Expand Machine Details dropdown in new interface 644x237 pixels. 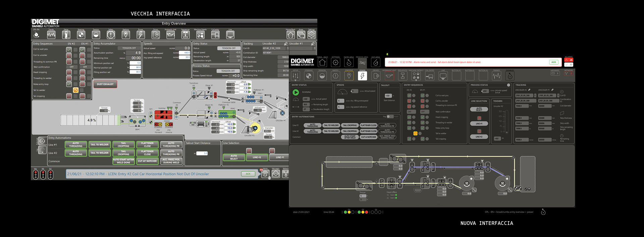[x=416, y=81]
